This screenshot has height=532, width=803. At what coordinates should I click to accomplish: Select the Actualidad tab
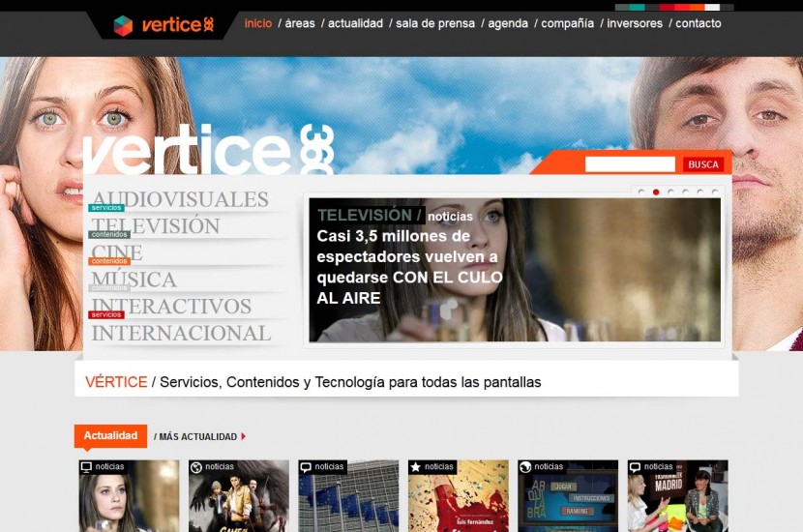[x=110, y=435]
